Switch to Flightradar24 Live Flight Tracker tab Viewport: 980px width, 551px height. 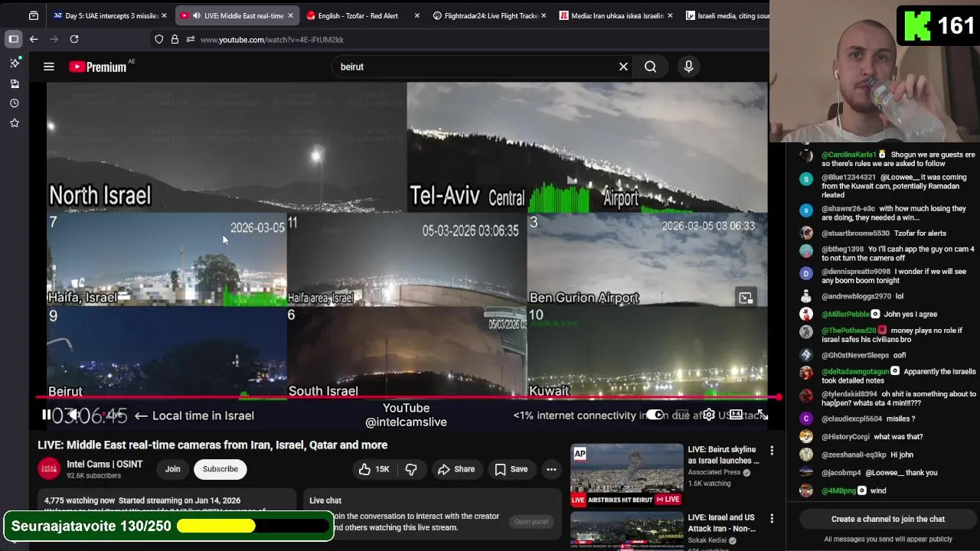coord(488,15)
